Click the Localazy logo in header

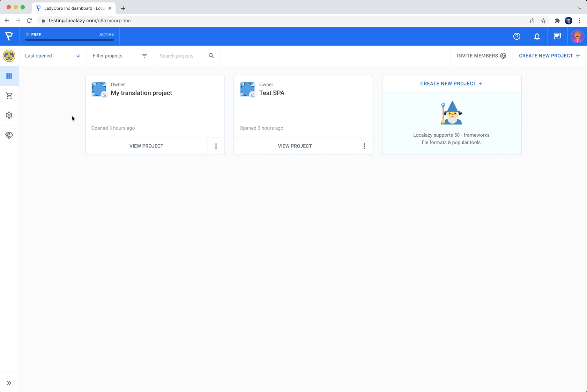pyautogui.click(x=9, y=36)
